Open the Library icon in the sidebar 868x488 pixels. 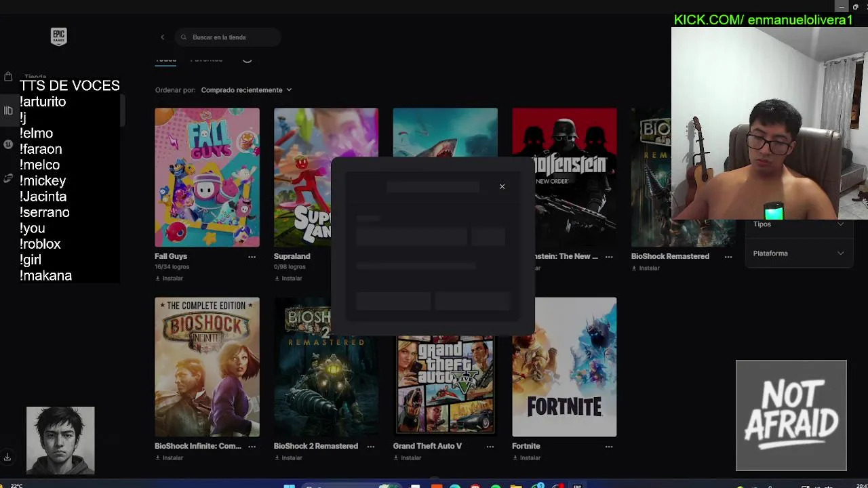(8, 110)
